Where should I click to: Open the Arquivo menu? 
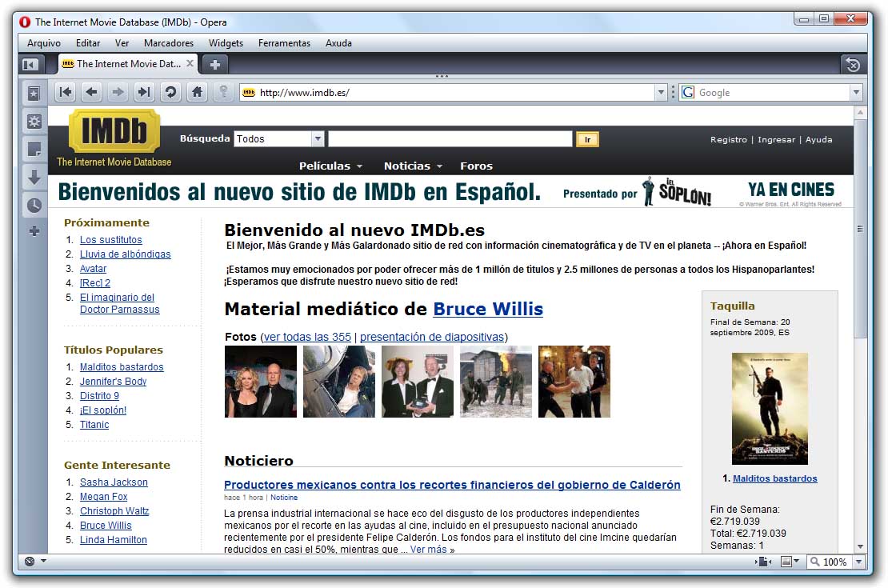point(44,43)
